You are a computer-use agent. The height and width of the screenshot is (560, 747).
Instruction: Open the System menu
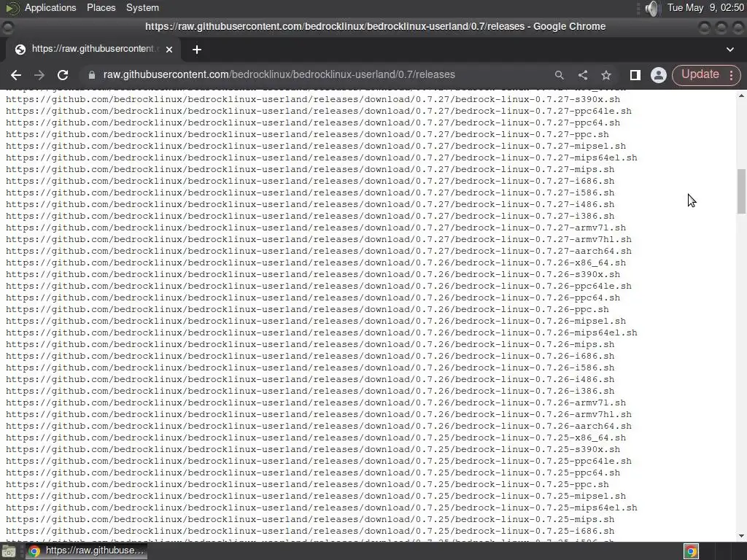point(142,7)
